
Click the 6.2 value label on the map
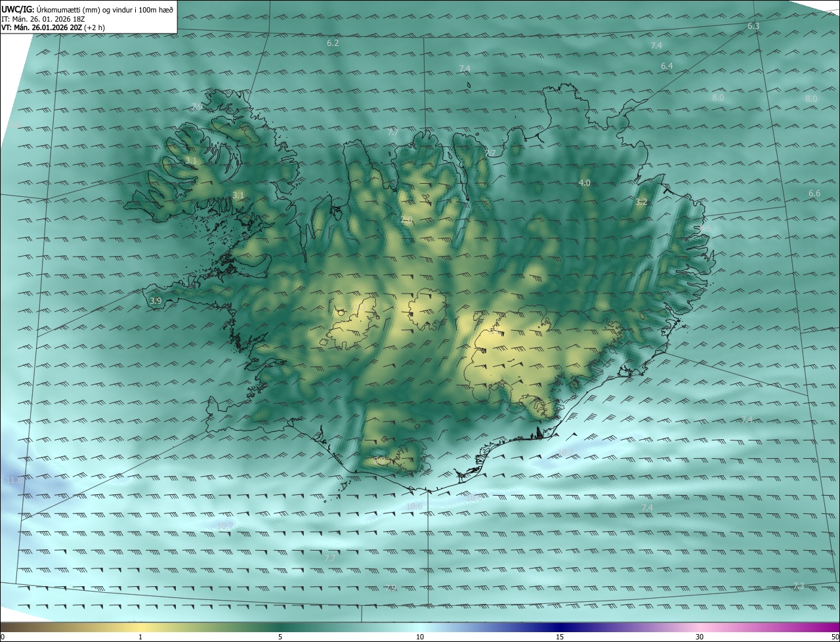pyautogui.click(x=333, y=43)
